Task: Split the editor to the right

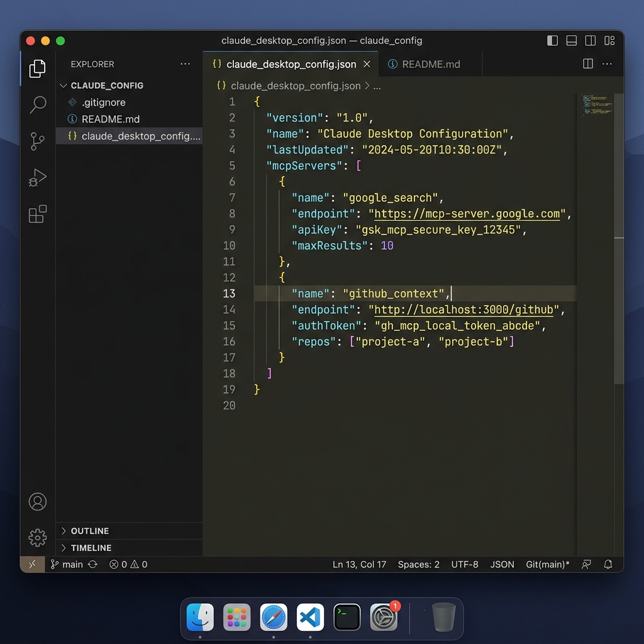Action: pyautogui.click(x=588, y=64)
